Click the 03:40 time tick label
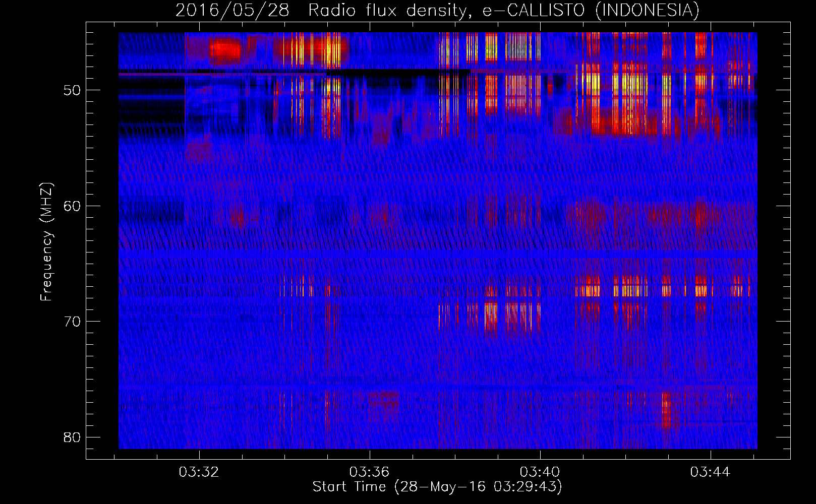This screenshot has height=504, width=816. tap(540, 472)
